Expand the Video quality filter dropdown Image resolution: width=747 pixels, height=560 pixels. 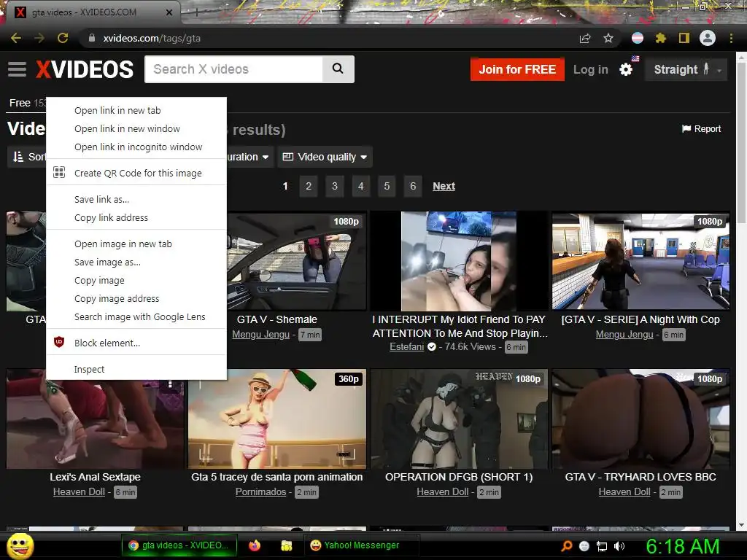tap(325, 157)
